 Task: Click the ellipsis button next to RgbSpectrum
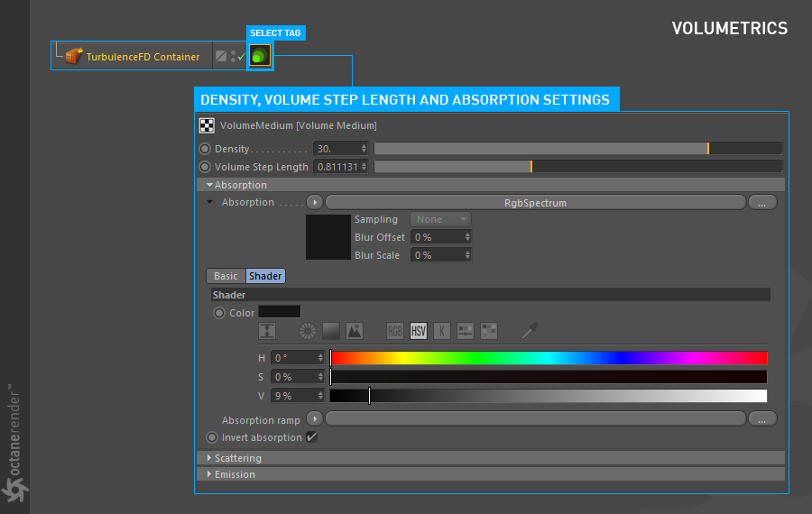coord(762,202)
